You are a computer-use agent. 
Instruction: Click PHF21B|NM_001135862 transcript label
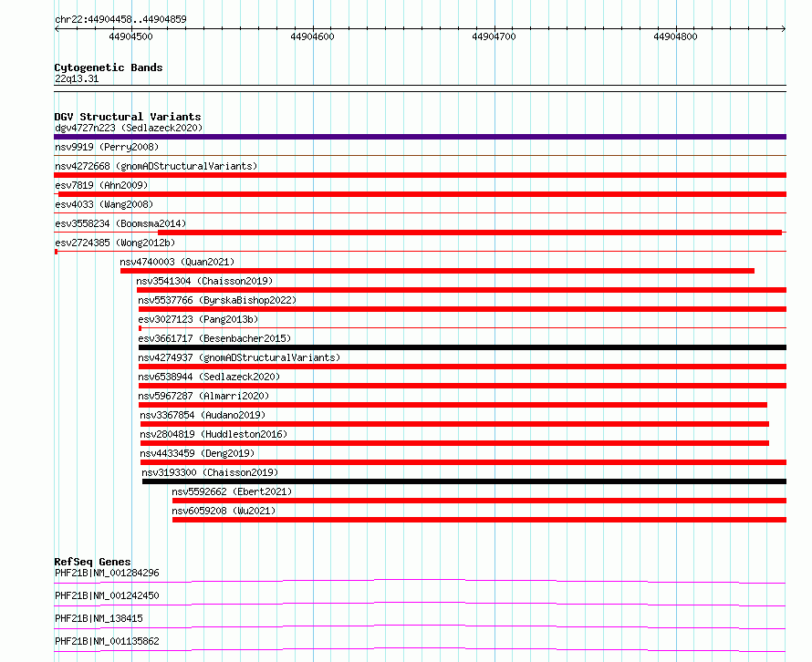click(107, 641)
